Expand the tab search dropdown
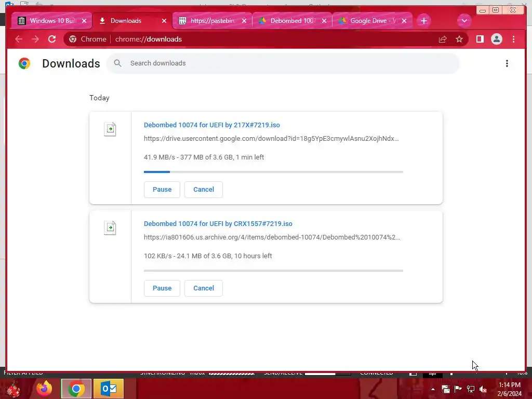This screenshot has width=532, height=399. click(464, 21)
